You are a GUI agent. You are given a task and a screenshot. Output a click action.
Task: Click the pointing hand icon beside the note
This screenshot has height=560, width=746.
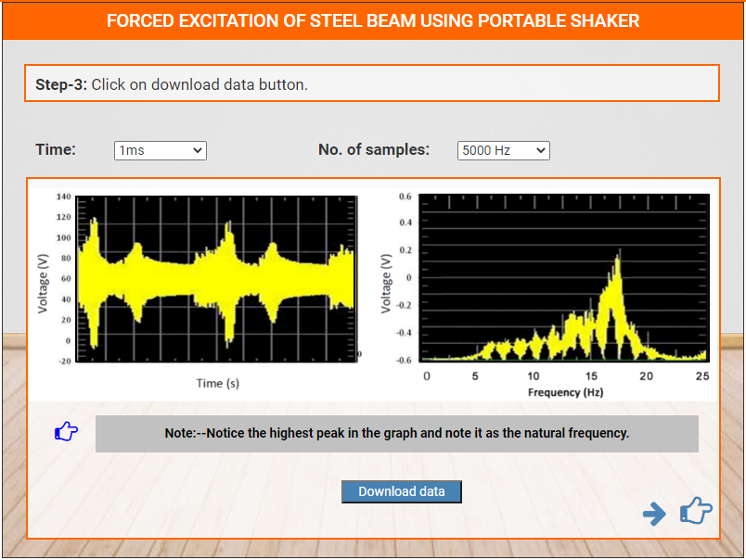tap(67, 431)
